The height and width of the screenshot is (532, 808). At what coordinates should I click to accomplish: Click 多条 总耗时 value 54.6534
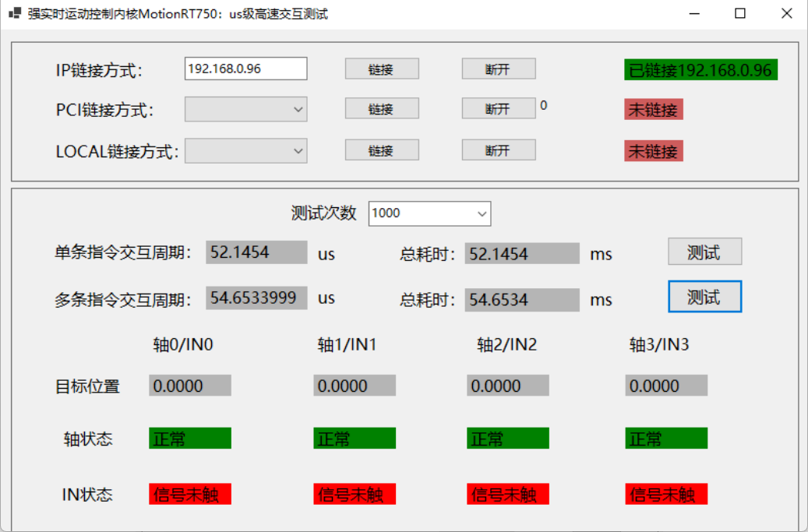coord(522,300)
